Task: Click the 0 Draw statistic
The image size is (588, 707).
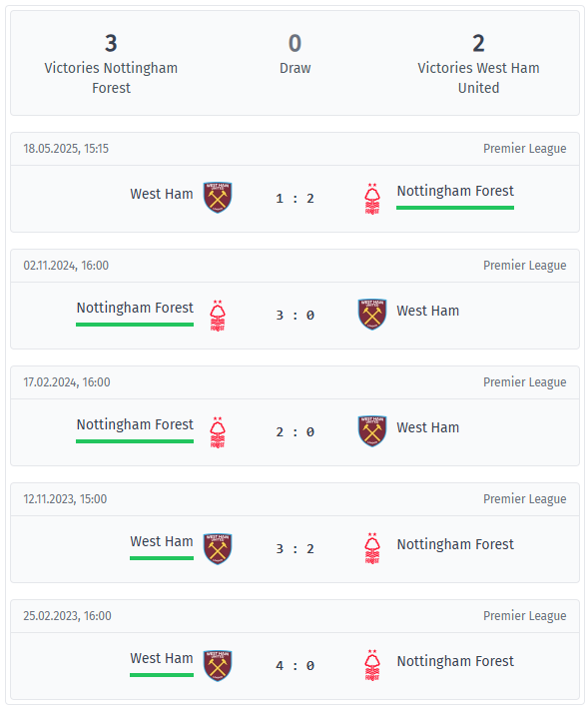Action: [294, 54]
